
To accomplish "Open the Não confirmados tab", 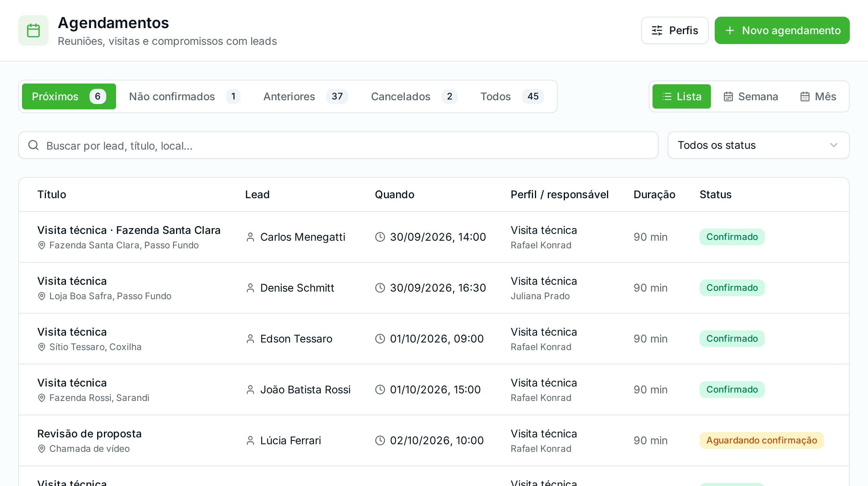I will (185, 96).
